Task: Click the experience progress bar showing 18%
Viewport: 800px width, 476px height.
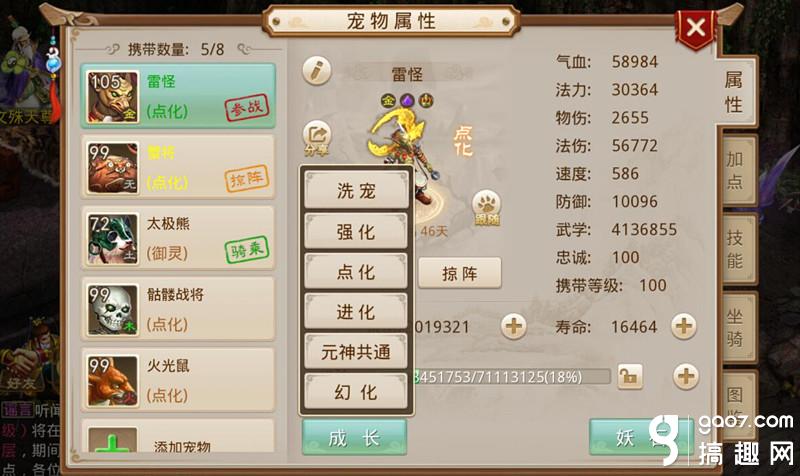Action: [x=512, y=377]
